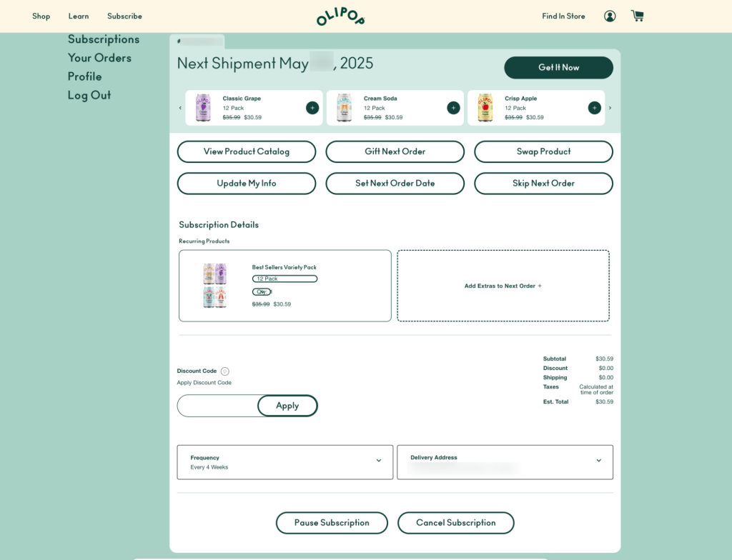Open the shopping cart icon
732x560 pixels.
[x=637, y=16]
